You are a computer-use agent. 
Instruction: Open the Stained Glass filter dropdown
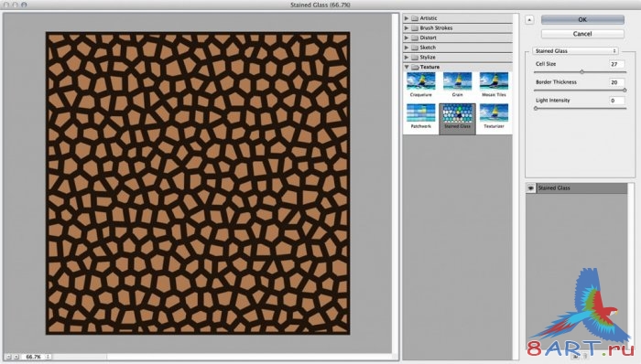575,51
